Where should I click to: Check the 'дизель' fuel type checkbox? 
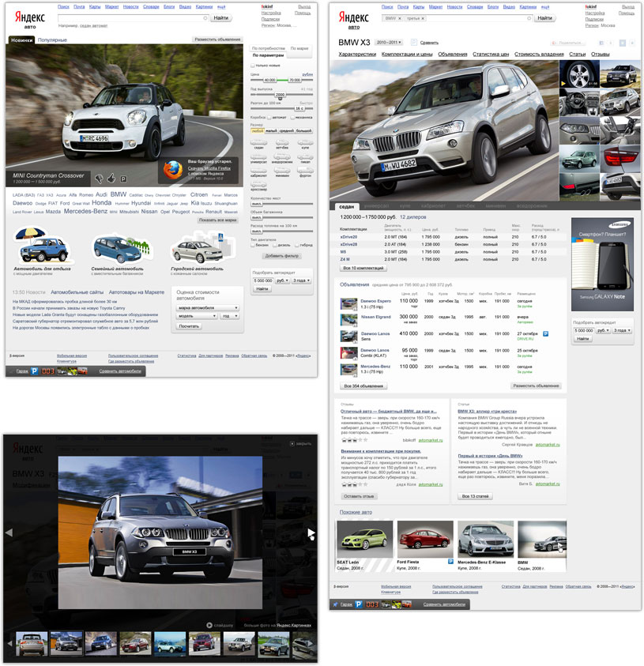[x=275, y=245]
